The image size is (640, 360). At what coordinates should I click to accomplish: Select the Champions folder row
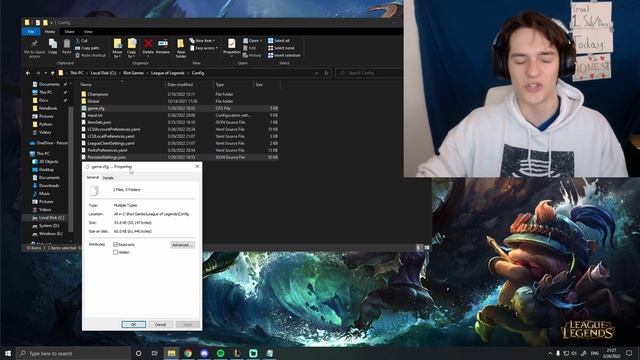pos(180,94)
